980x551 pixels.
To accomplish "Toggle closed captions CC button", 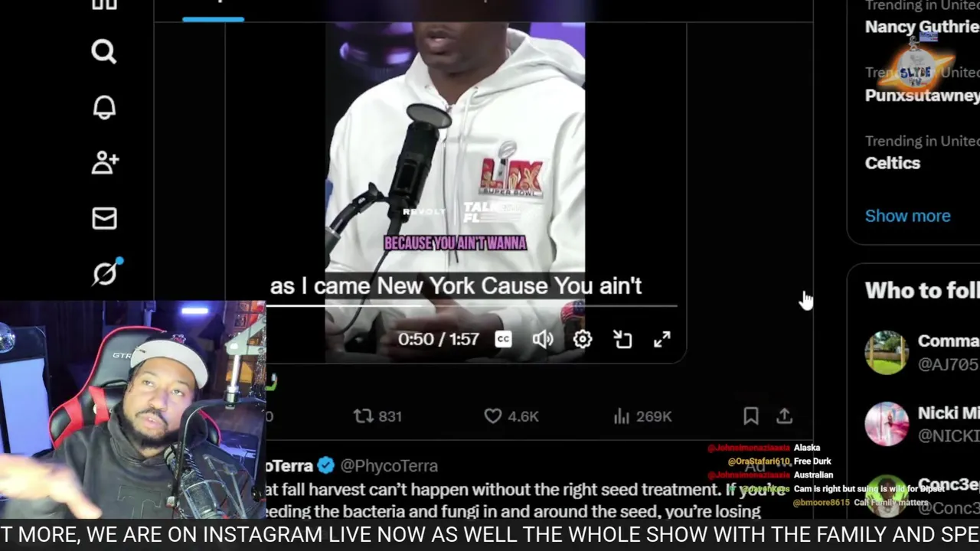I will pos(503,339).
